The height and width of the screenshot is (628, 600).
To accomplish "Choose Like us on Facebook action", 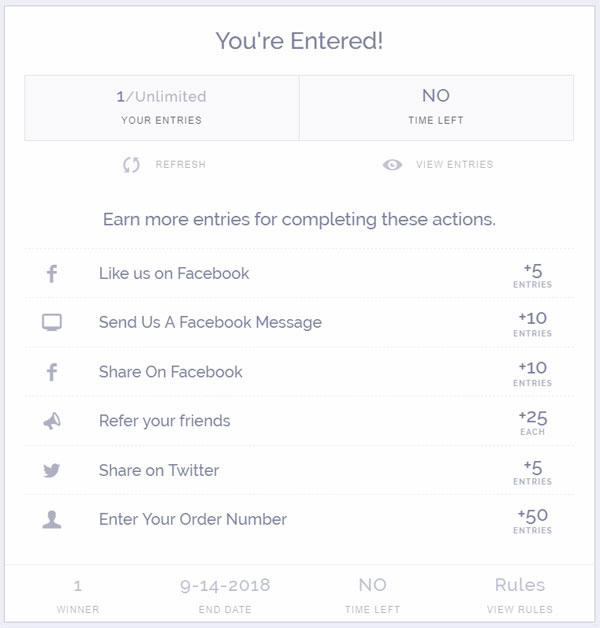I will coord(300,274).
